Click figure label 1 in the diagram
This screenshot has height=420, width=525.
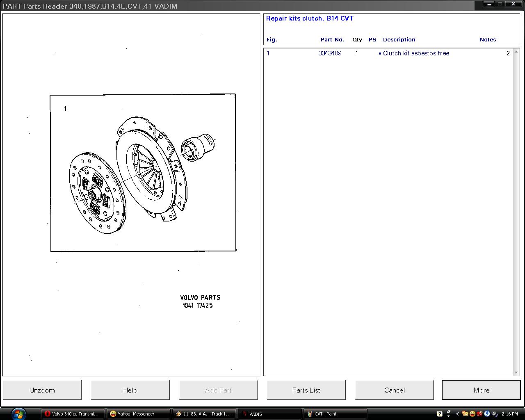click(x=65, y=109)
